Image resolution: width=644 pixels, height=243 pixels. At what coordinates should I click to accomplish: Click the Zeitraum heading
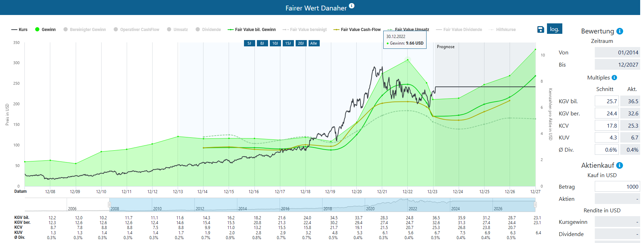602,41
